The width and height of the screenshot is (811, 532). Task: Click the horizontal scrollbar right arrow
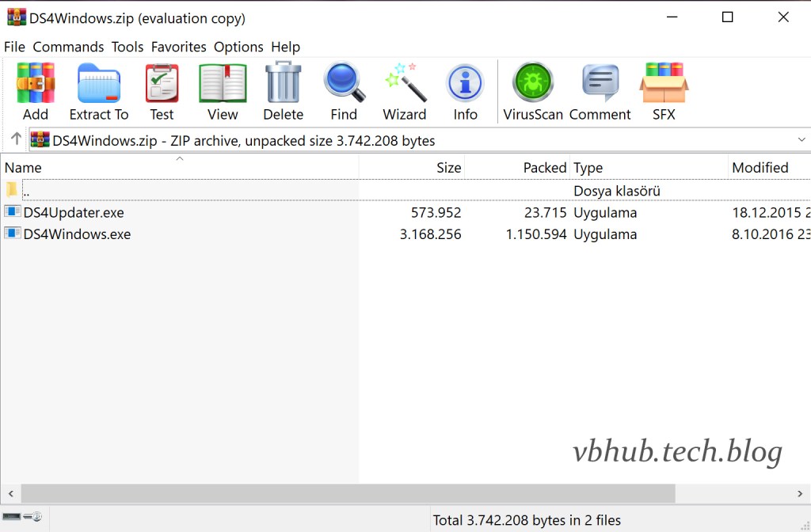(x=801, y=493)
